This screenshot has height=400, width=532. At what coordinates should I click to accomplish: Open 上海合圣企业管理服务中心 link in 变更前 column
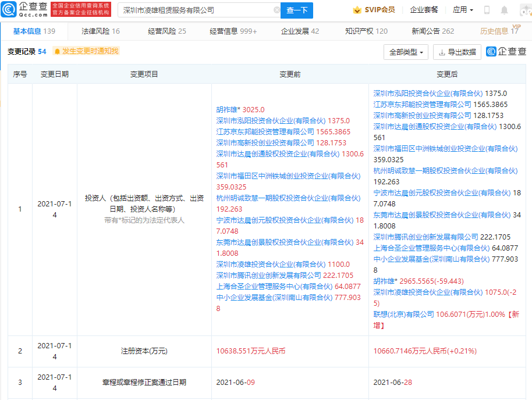point(274,287)
